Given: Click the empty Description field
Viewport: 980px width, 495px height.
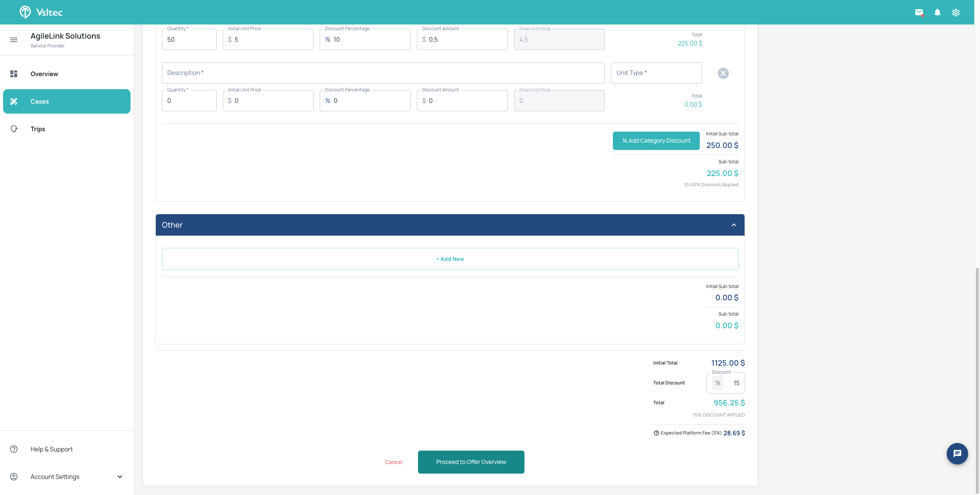Looking at the screenshot, I should tap(383, 73).
